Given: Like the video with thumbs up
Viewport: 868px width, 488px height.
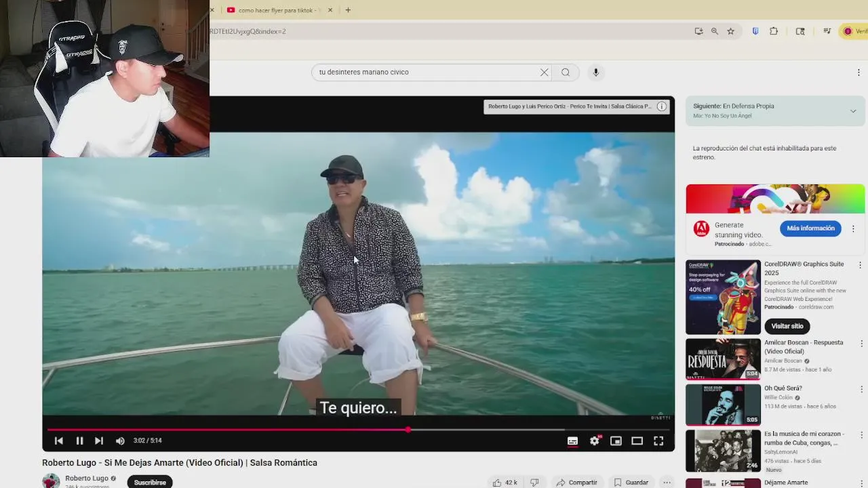Looking at the screenshot, I should click(505, 483).
